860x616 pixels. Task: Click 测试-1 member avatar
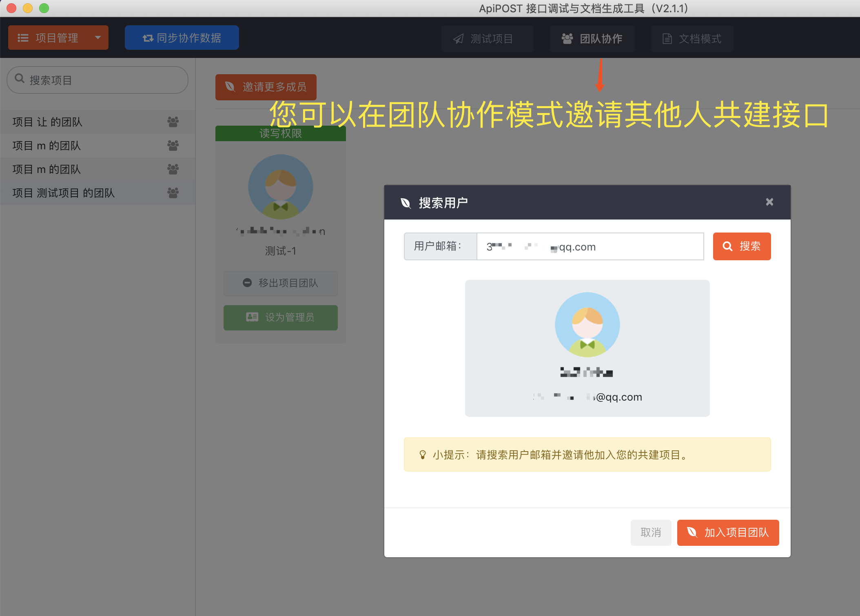[280, 187]
